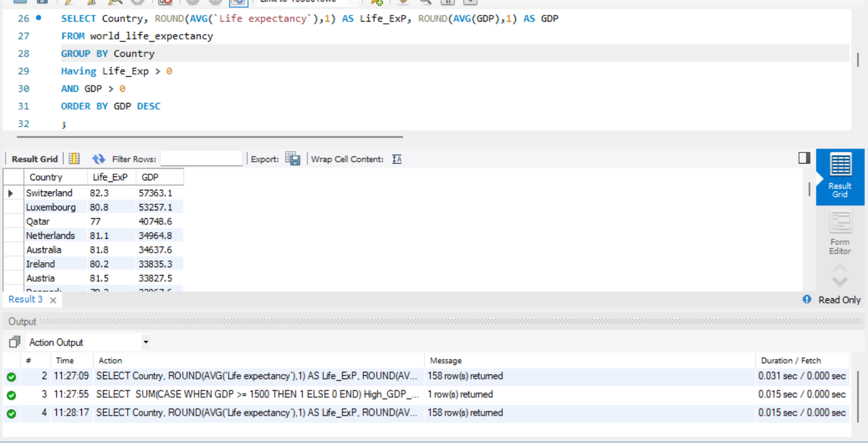Image resolution: width=868 pixels, height=443 pixels.
Task: Select the 11:27:09 action output row
Action: (426, 376)
